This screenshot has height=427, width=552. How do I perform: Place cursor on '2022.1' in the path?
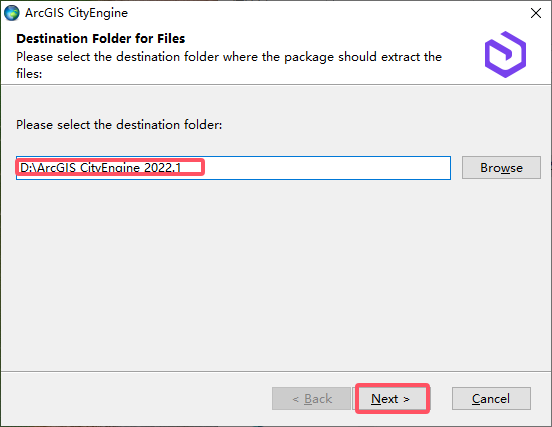163,168
